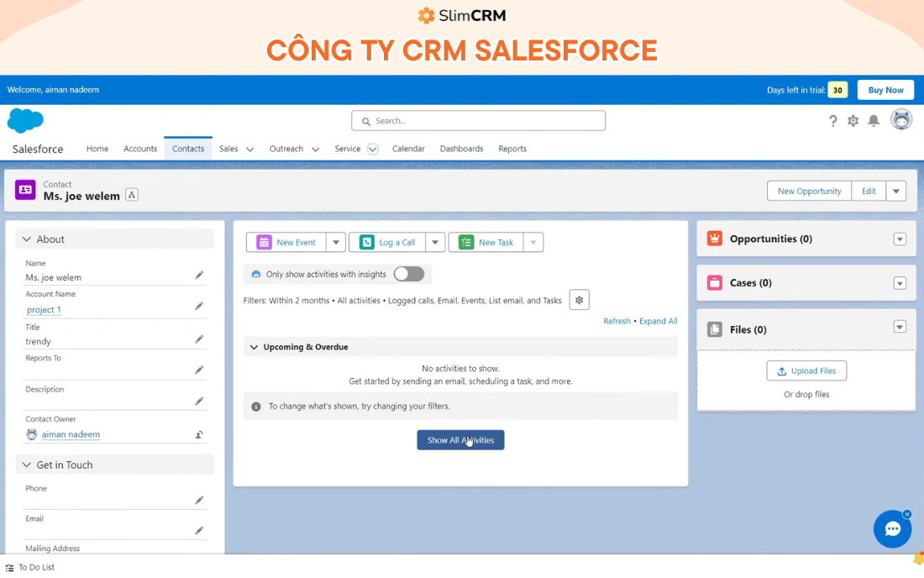Click inside the Search field
Screen dimensions: 924x578
point(478,120)
